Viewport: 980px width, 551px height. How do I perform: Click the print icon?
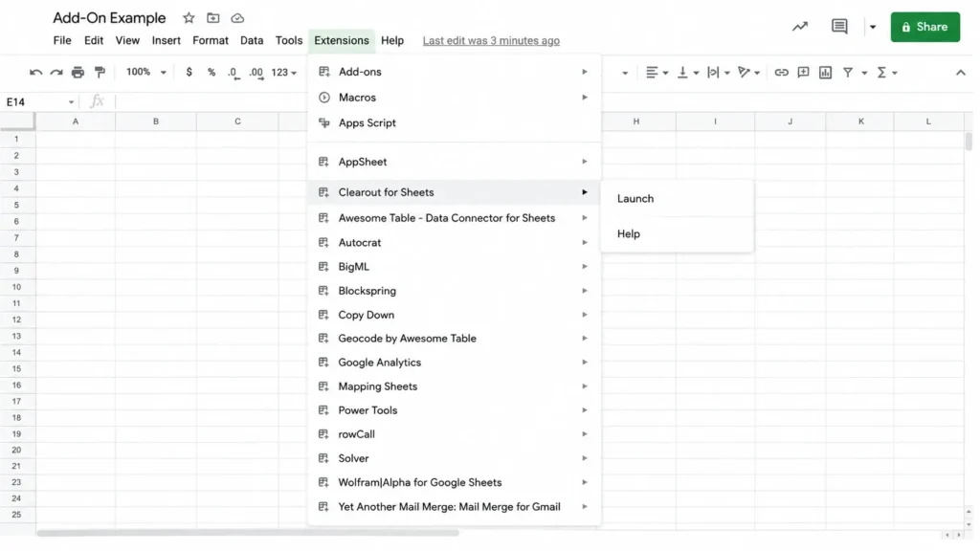(78, 73)
